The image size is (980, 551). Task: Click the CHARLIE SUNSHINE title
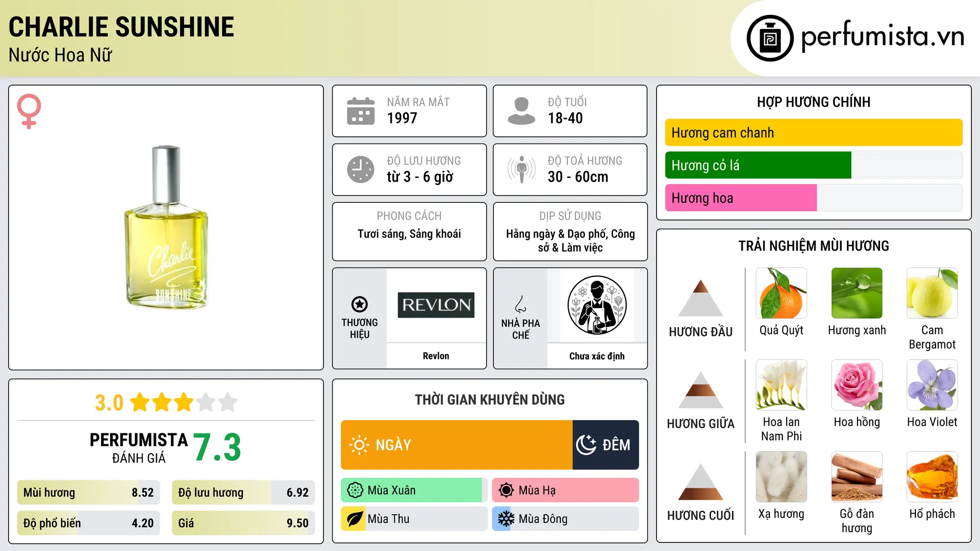tap(122, 27)
